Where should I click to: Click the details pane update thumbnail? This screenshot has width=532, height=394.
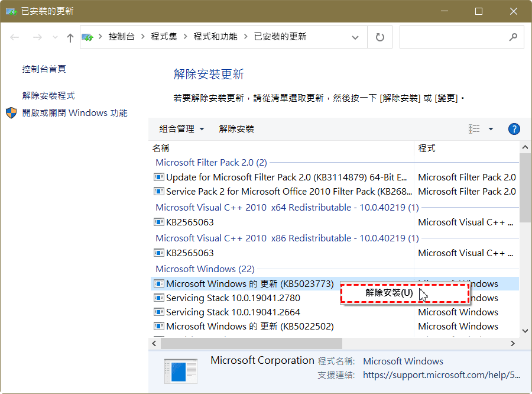[181, 372]
